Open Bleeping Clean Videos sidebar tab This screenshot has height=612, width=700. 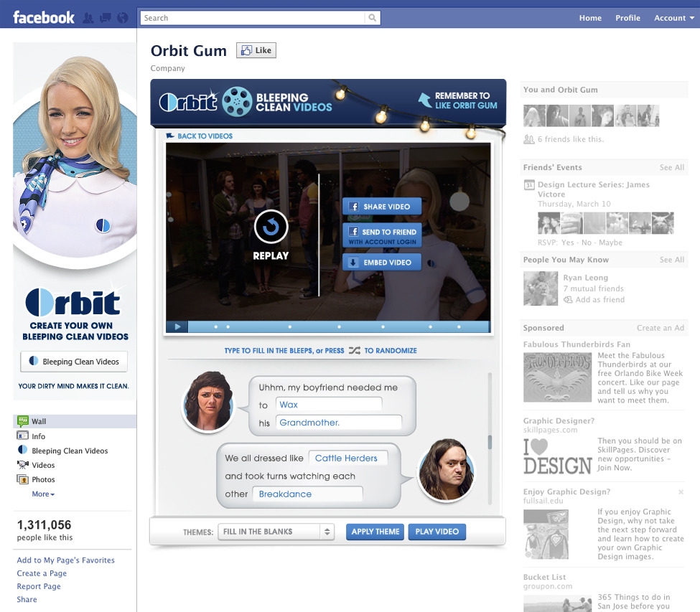pyautogui.click(x=70, y=451)
